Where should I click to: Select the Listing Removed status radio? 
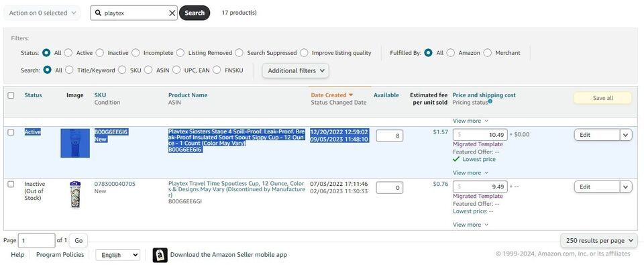pyautogui.click(x=180, y=52)
